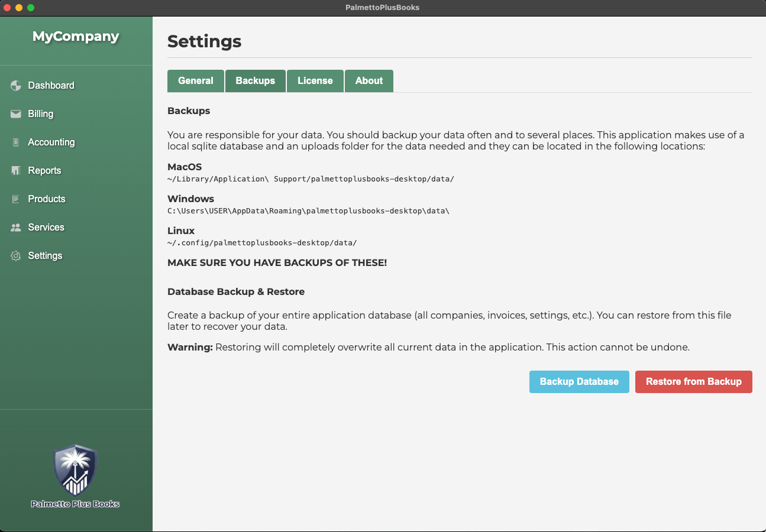Switch to the General tab

(x=196, y=81)
